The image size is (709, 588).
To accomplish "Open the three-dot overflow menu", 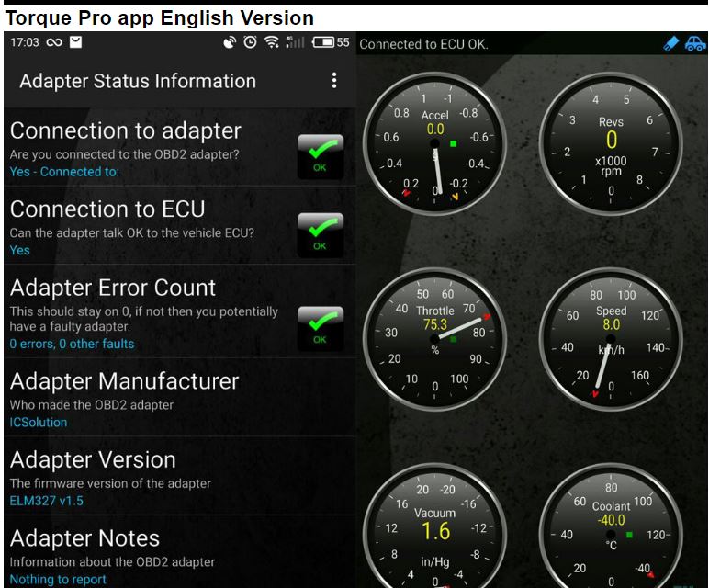I will pos(334,81).
